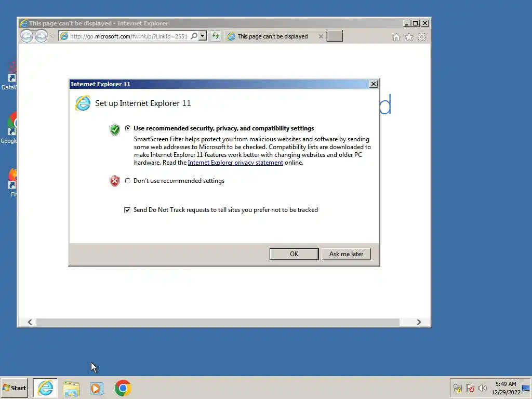
Task: Open the clock showing 5:49 AM
Action: tap(506, 388)
